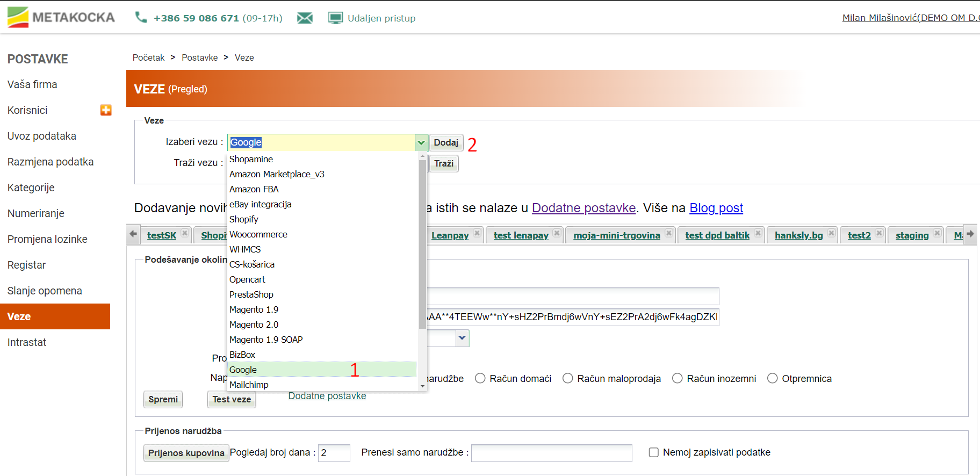Open Dodatne postavke link in heading text
Image resolution: width=980 pixels, height=476 pixels.
[x=583, y=208]
